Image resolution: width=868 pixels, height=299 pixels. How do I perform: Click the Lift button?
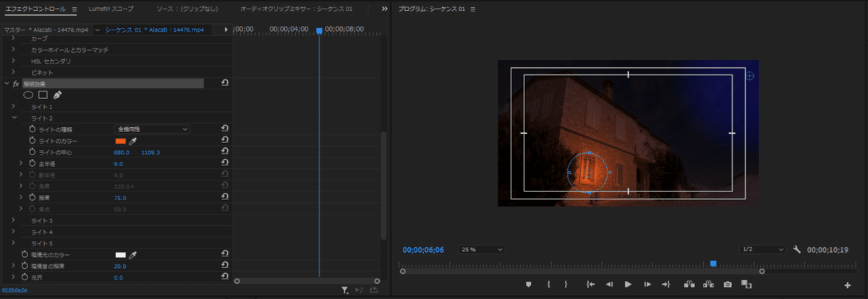tap(689, 285)
